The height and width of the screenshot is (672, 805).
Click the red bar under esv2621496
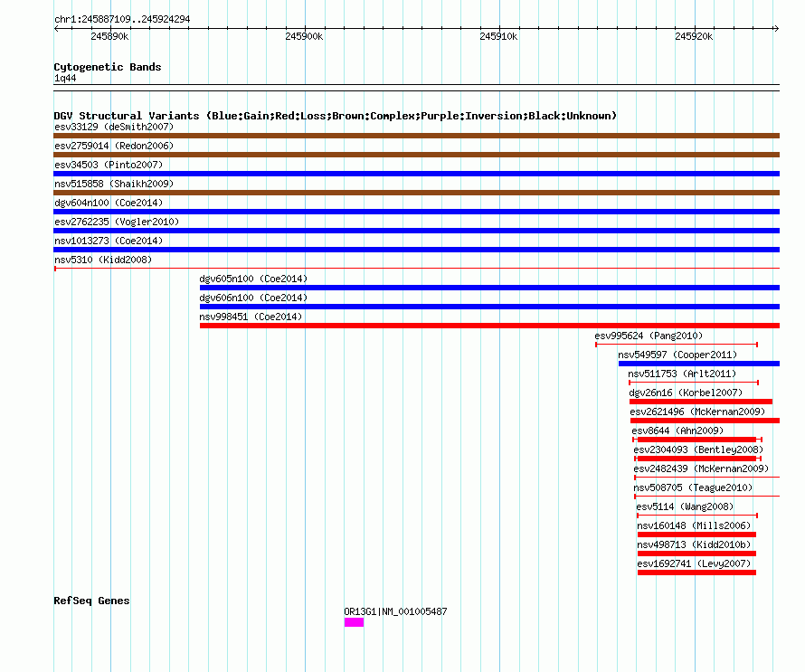pyautogui.click(x=705, y=421)
